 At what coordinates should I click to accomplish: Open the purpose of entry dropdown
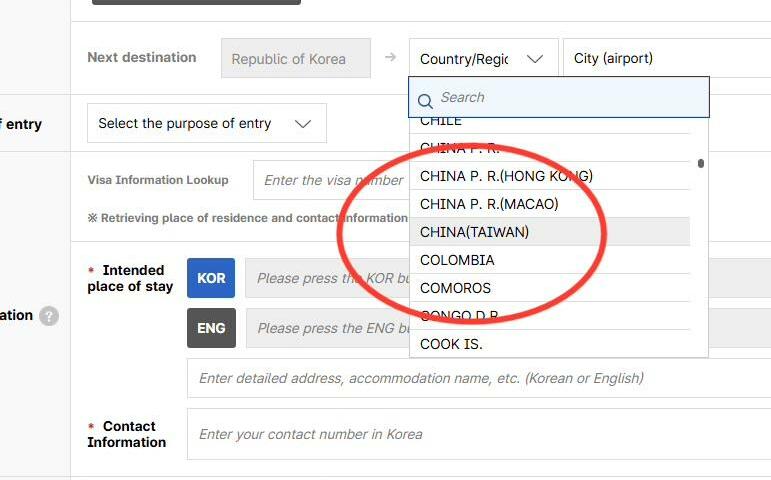tap(206, 124)
